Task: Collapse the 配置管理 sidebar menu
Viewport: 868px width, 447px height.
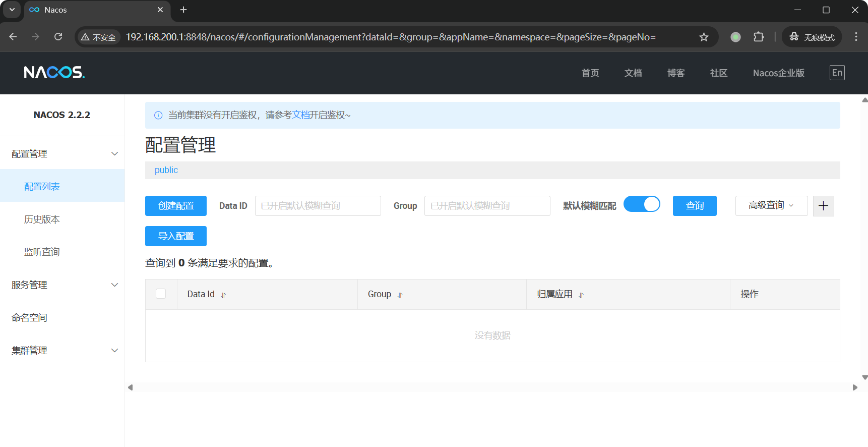Action: (62, 154)
